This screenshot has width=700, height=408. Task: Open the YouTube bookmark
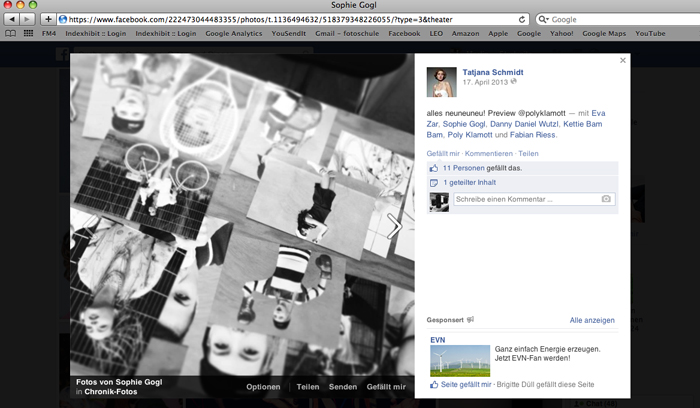[x=650, y=33]
